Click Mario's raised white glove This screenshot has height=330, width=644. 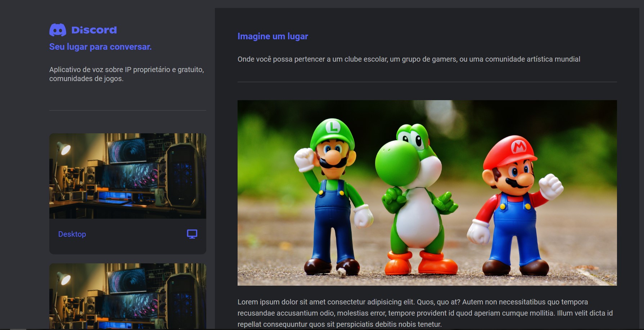click(x=551, y=186)
